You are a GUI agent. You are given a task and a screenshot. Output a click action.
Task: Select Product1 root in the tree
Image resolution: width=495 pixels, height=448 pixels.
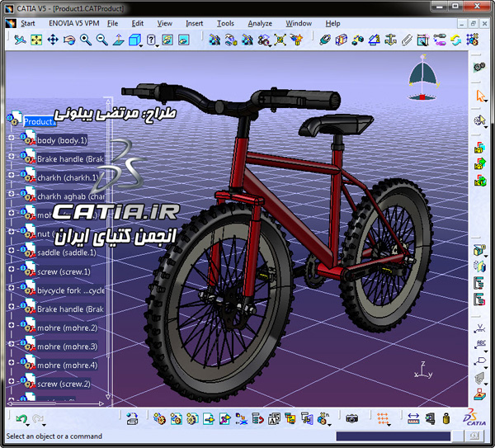pos(40,121)
